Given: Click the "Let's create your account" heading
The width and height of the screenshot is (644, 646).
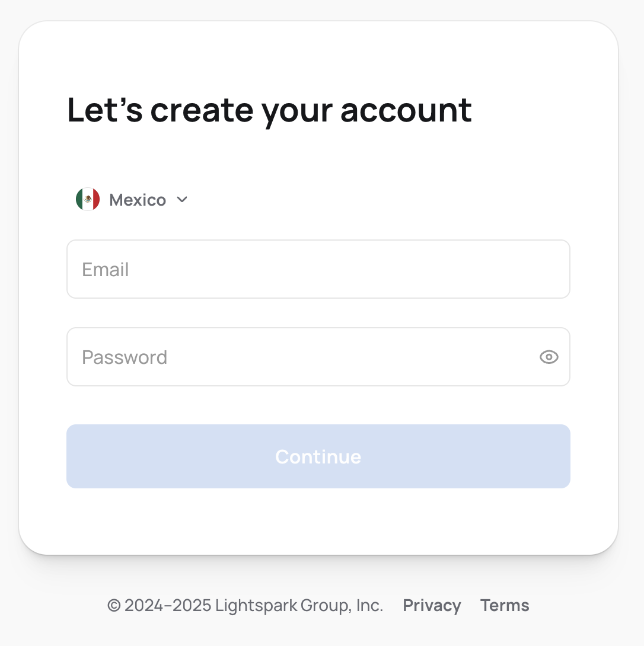Looking at the screenshot, I should [x=269, y=110].
